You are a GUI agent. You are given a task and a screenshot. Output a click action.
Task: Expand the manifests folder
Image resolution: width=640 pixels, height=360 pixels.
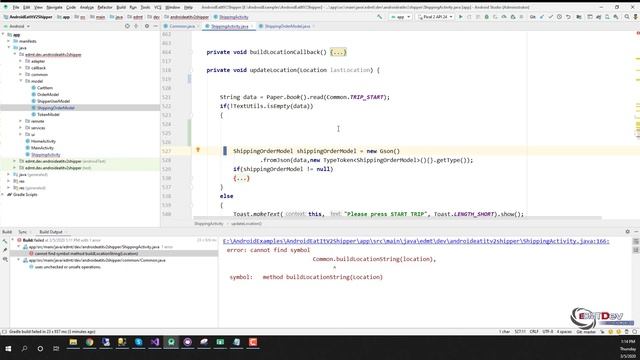[9, 41]
